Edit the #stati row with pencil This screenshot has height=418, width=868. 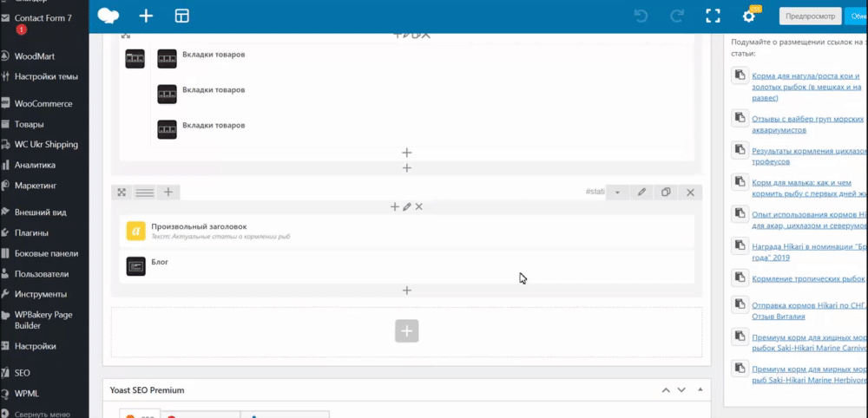[x=641, y=193]
